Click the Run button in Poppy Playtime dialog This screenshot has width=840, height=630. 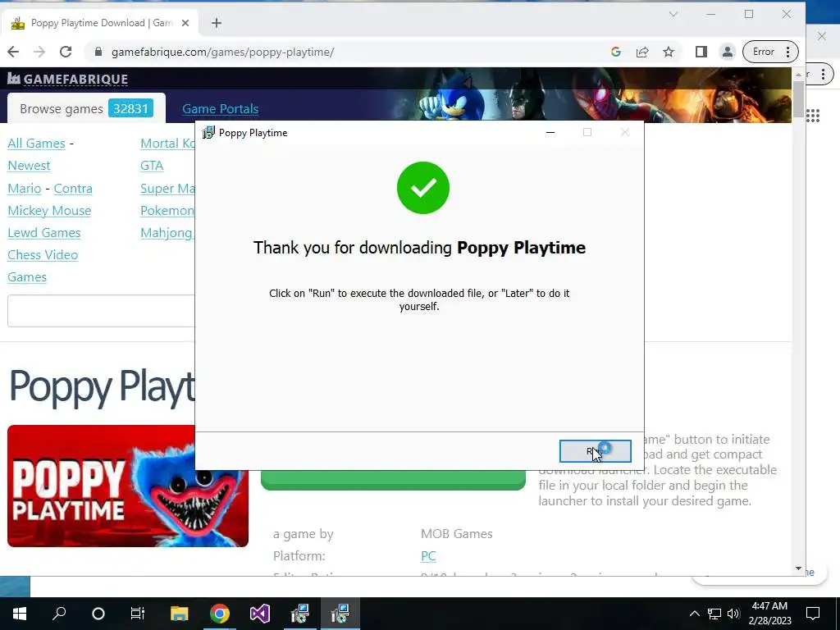click(595, 451)
